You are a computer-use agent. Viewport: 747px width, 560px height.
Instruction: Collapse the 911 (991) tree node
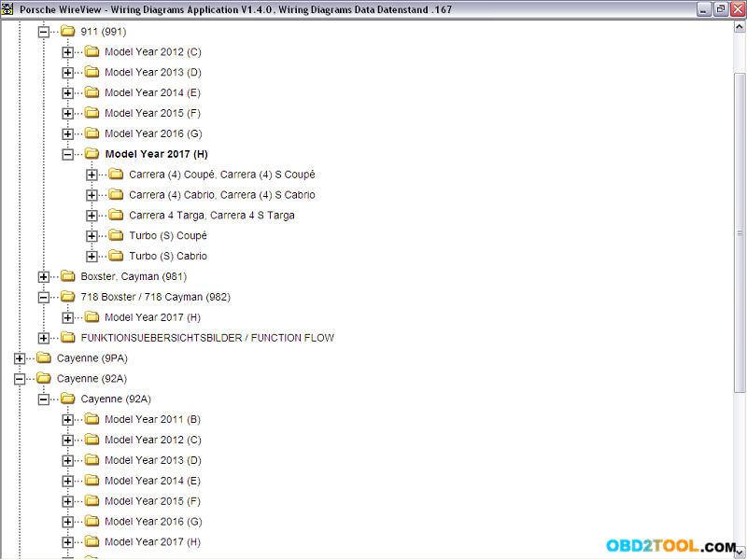pyautogui.click(x=43, y=32)
